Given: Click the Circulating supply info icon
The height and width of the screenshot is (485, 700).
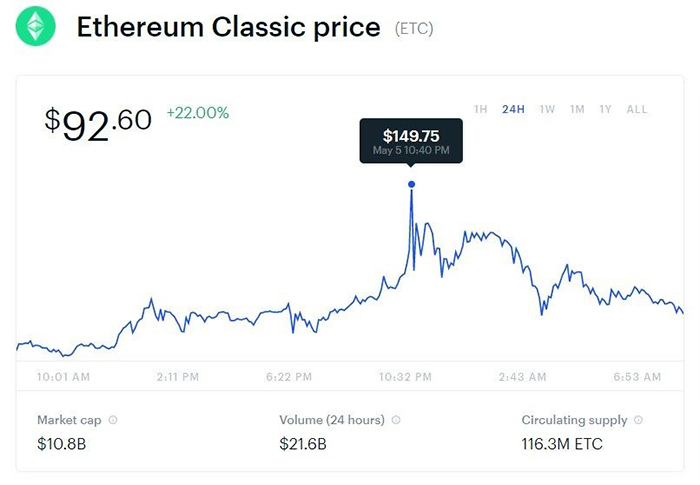Looking at the screenshot, I should coord(638,420).
